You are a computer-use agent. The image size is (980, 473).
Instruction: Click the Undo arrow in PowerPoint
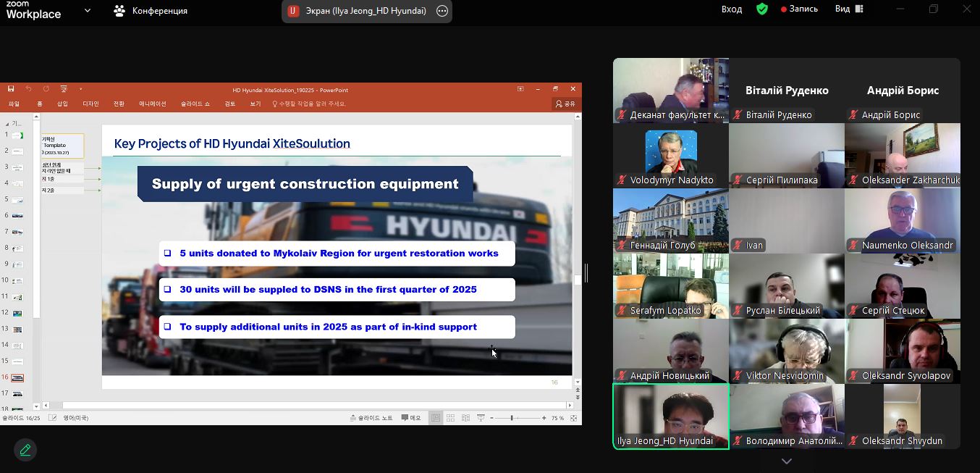pos(28,89)
